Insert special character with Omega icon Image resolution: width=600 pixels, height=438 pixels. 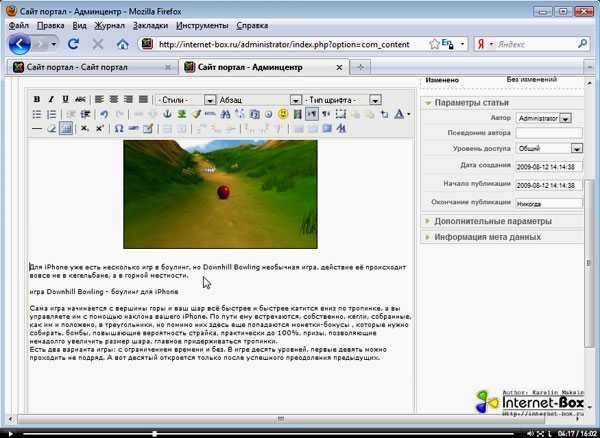(x=119, y=129)
